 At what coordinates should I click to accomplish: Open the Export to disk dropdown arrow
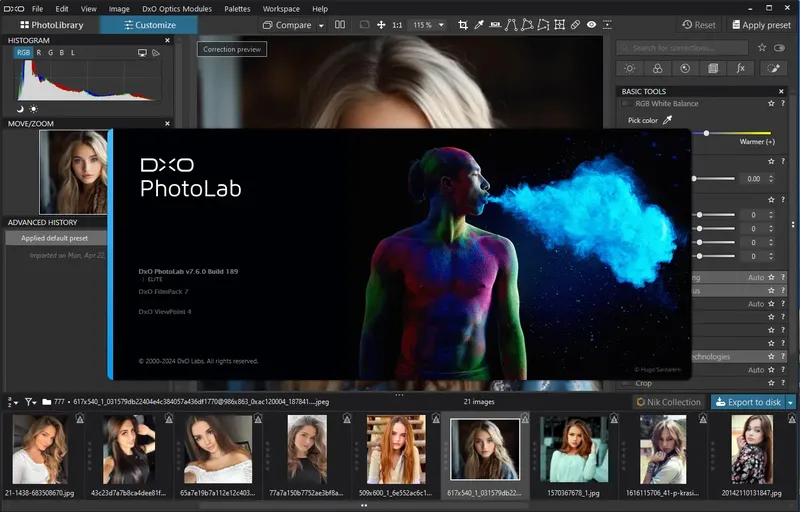pos(791,402)
